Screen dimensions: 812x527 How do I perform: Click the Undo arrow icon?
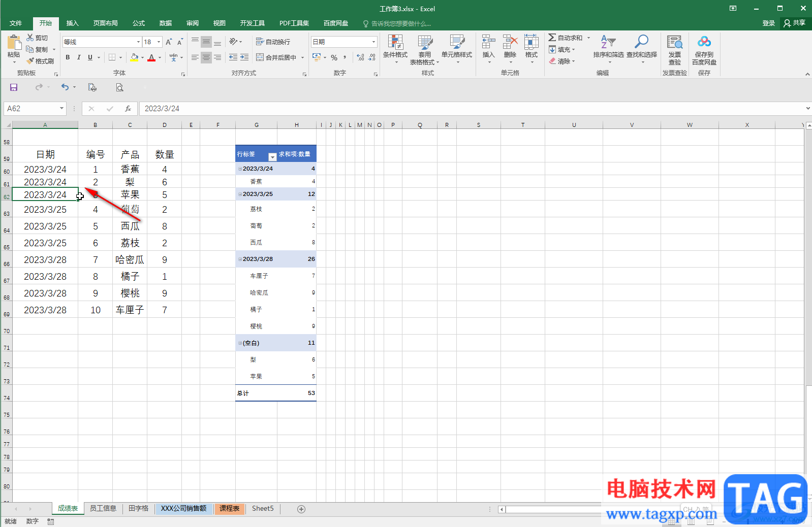(65, 87)
